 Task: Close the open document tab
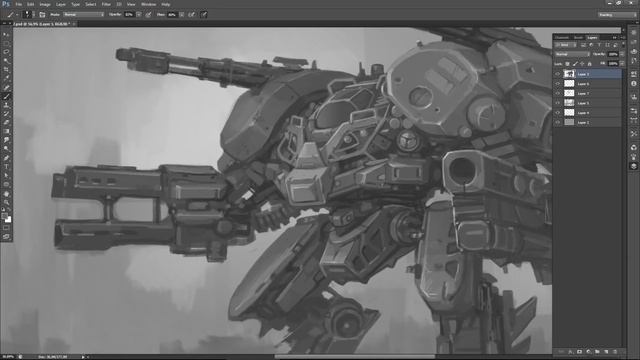coord(74,24)
